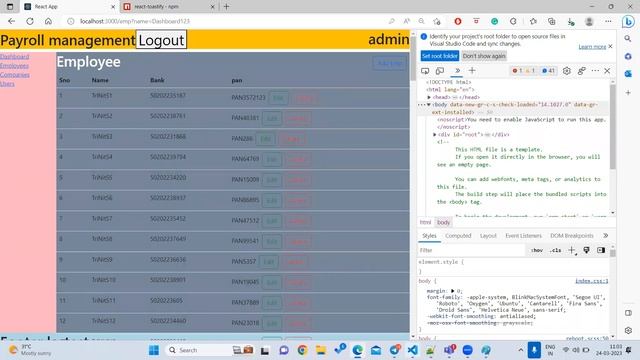Add an app to the Edge sidebar

click(x=628, y=93)
